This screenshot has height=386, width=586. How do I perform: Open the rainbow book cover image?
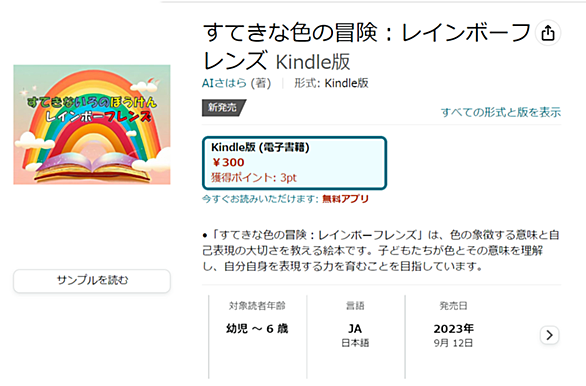click(92, 124)
